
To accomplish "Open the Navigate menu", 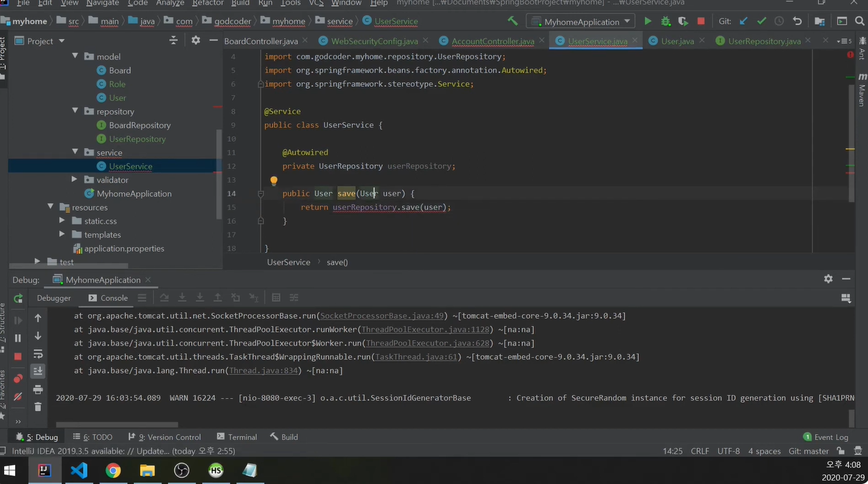I will point(103,3).
